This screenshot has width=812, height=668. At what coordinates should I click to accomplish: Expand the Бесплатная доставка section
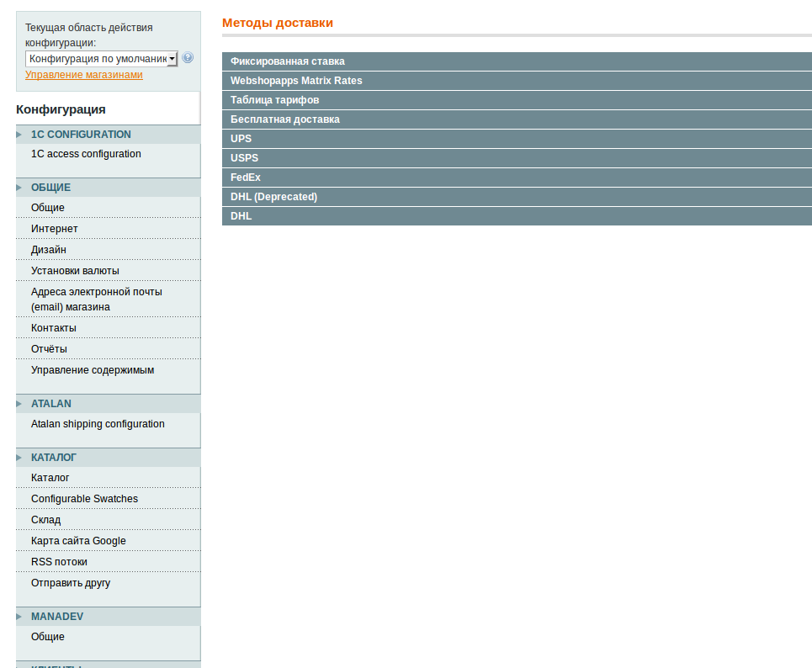click(517, 119)
